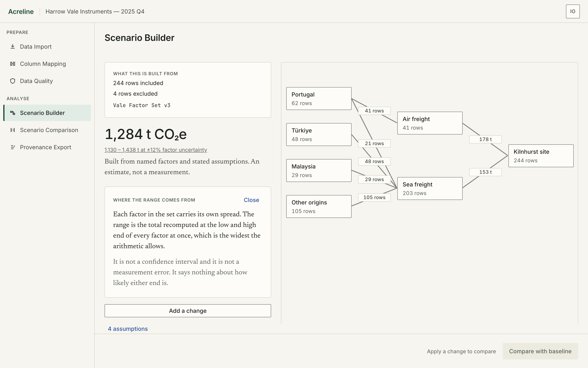Click the Provenance Export icon
This screenshot has height=368, width=588.
tap(13, 147)
